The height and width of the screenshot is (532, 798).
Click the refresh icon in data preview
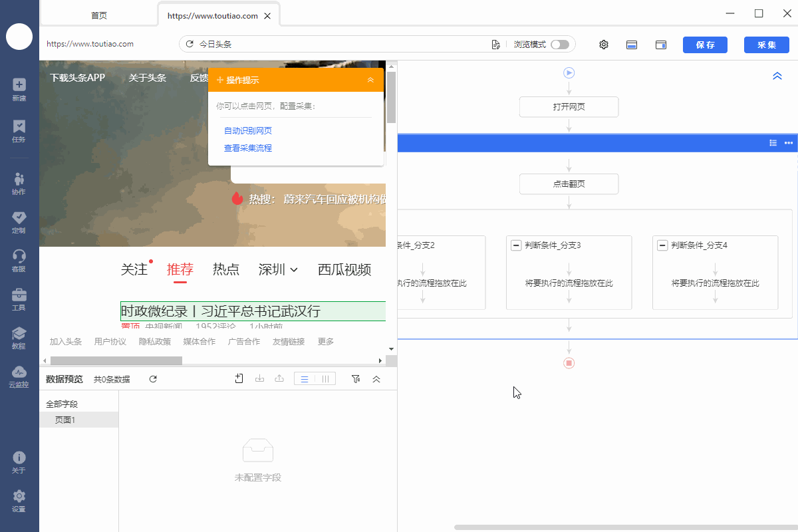(153, 379)
